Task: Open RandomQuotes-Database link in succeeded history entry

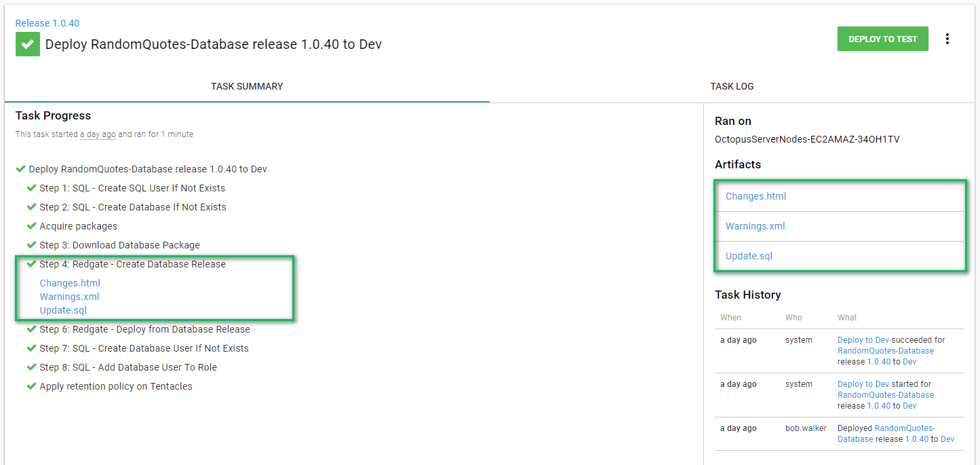Action: coord(886,351)
